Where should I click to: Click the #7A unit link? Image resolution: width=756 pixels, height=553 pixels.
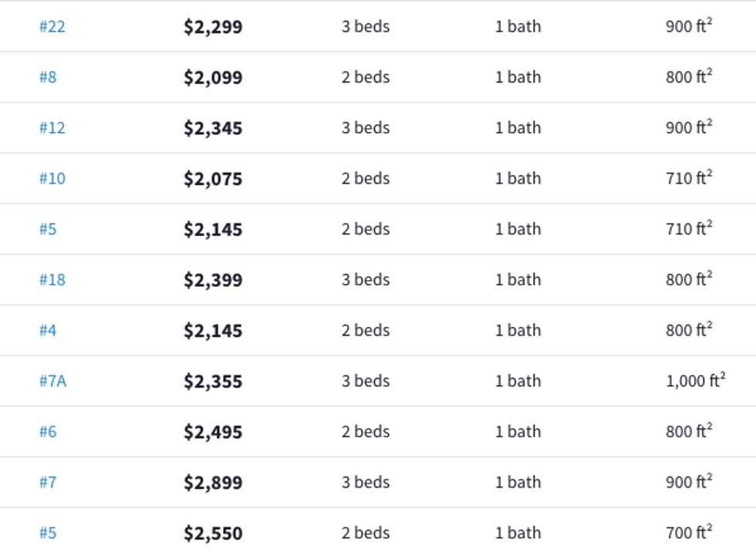[x=52, y=381]
